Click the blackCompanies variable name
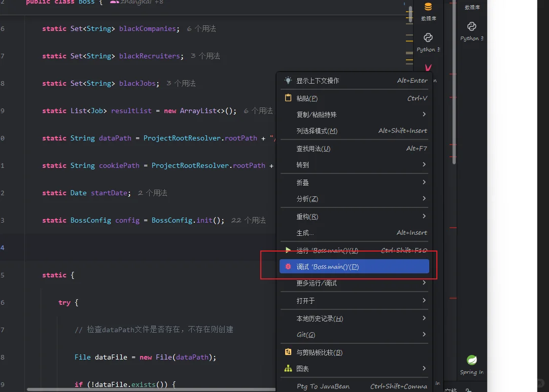 pos(147,28)
